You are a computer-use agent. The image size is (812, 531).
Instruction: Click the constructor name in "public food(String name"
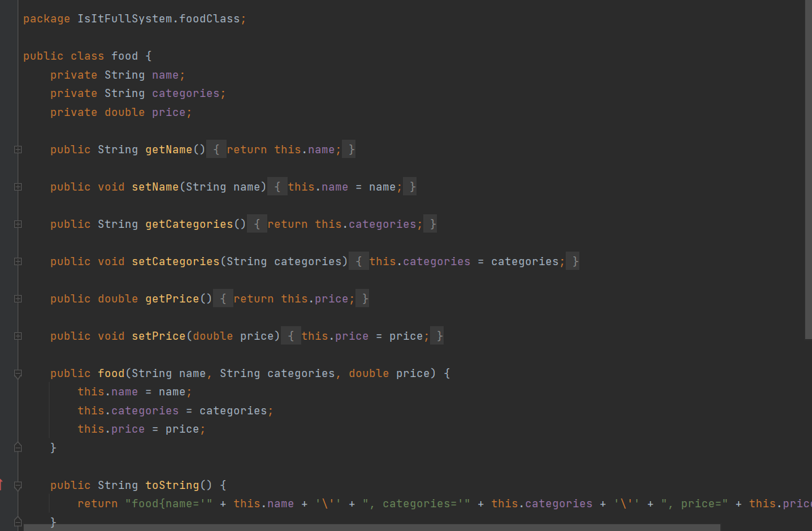point(111,373)
